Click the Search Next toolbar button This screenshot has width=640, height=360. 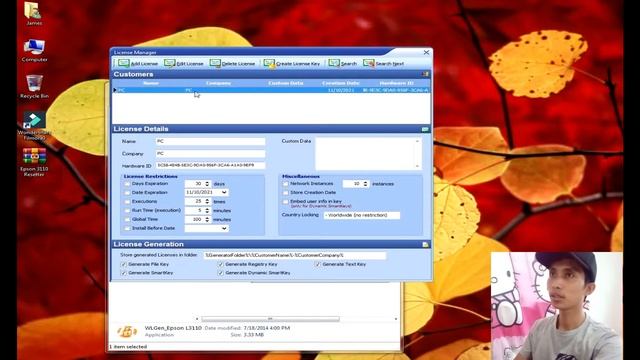[x=383, y=63]
